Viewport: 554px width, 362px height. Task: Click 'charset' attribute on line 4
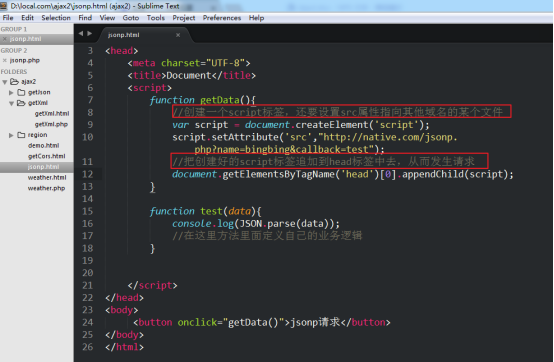(181, 63)
